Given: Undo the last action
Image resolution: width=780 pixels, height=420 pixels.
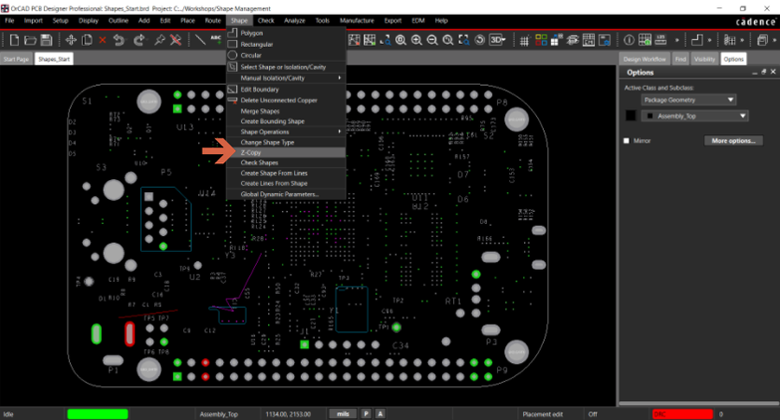Looking at the screenshot, I should click(x=119, y=40).
